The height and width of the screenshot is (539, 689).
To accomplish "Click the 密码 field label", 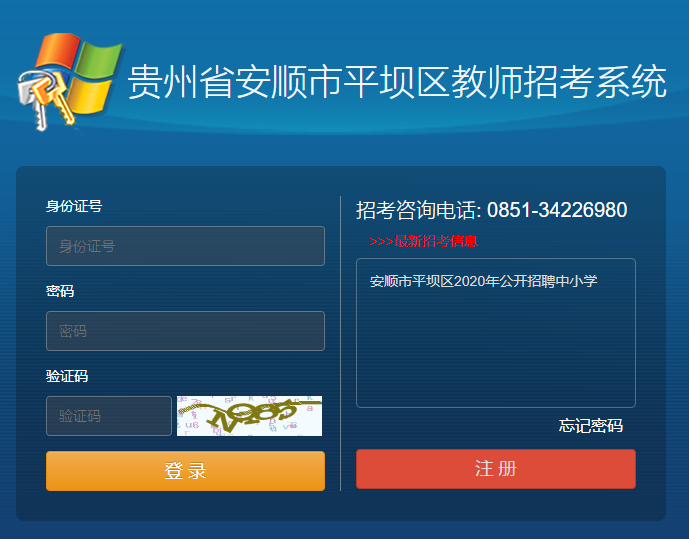I will click(x=60, y=292).
